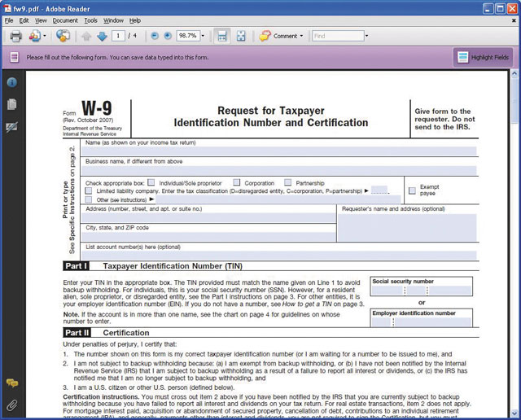
Task: Open the share icon dropdown arrow
Action: tap(45, 36)
